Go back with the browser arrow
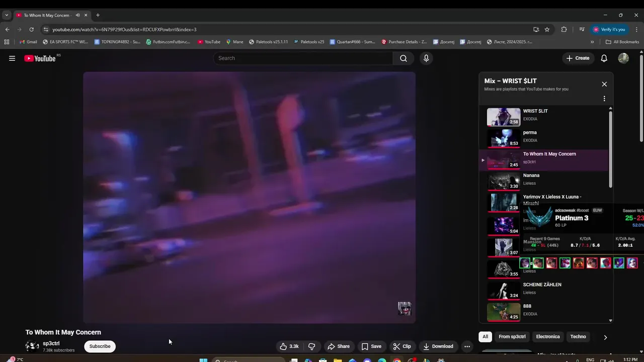Image resolution: width=644 pixels, height=362 pixels. [x=7, y=29]
